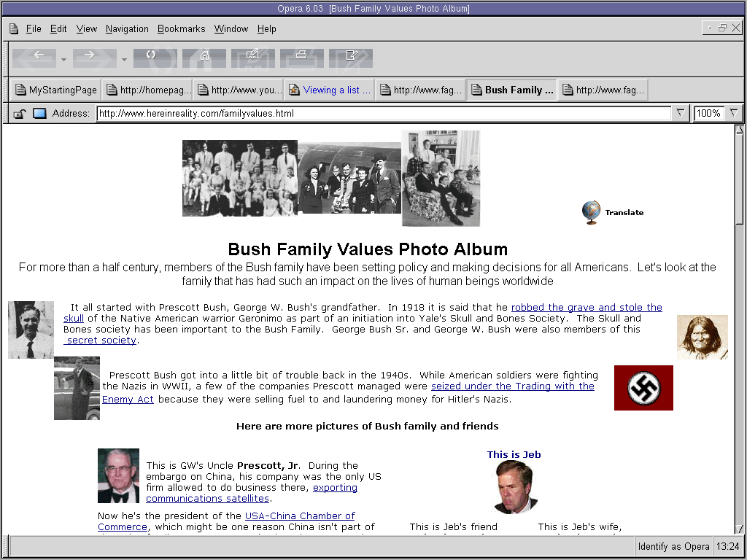
Task: Open the 'secret society' link
Action: pyautogui.click(x=100, y=340)
